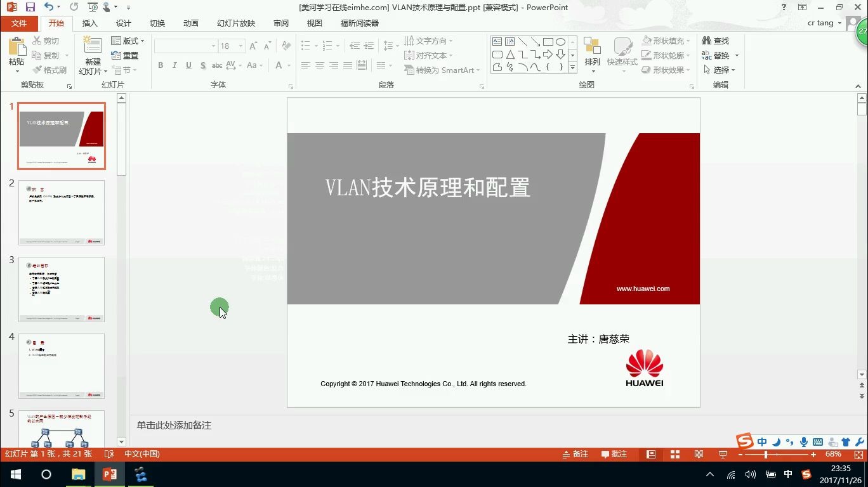Image resolution: width=868 pixels, height=487 pixels.
Task: Click the Save icon in quick access toolbar
Action: (30, 7)
